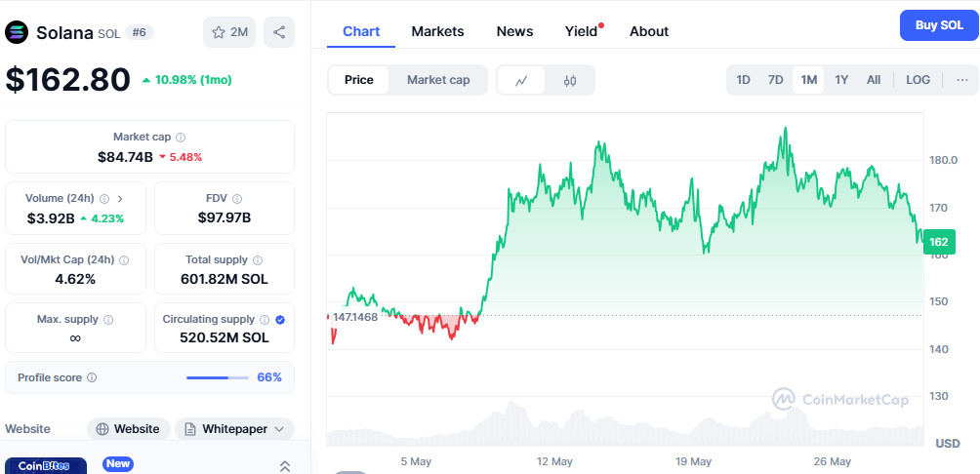The height and width of the screenshot is (474, 980).
Task: Set chart range to 1M
Action: (809, 80)
